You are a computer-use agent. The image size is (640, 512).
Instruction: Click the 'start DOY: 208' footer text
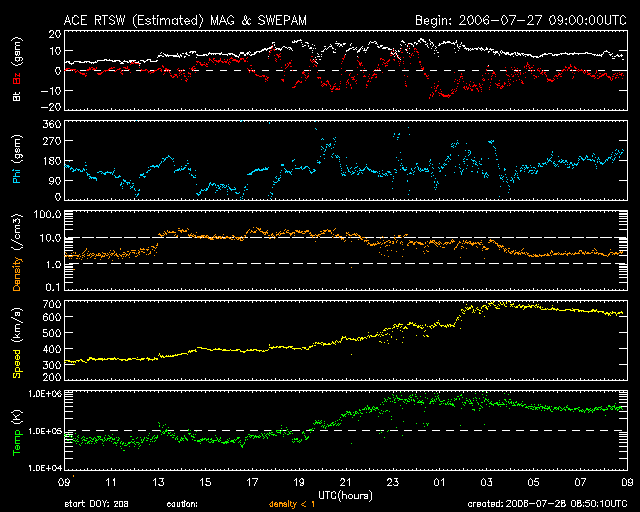96,504
